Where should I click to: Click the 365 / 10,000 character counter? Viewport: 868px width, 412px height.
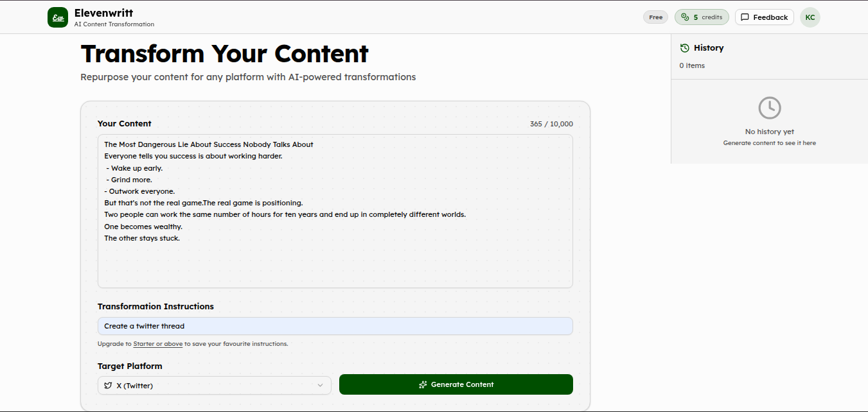pos(551,124)
